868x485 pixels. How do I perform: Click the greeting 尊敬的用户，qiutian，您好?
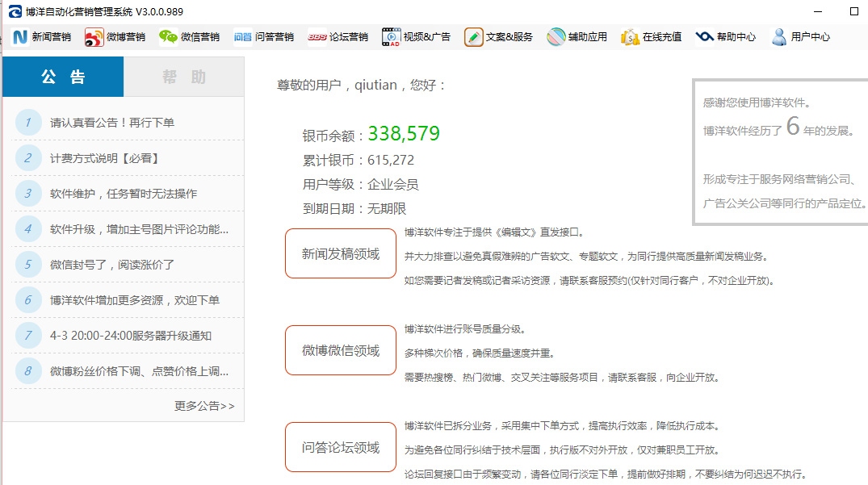361,86
